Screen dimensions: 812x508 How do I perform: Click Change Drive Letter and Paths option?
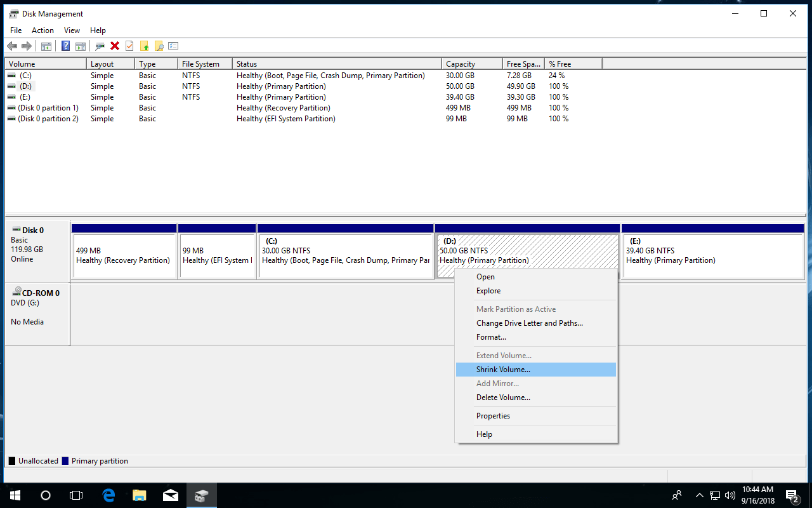pos(529,323)
